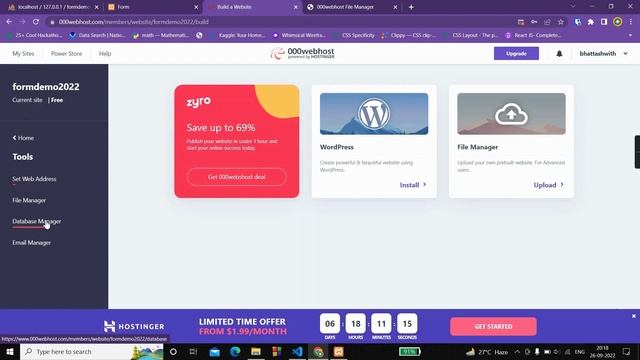Close the Form tab
This screenshot has width=640, height=360.
point(196,7)
